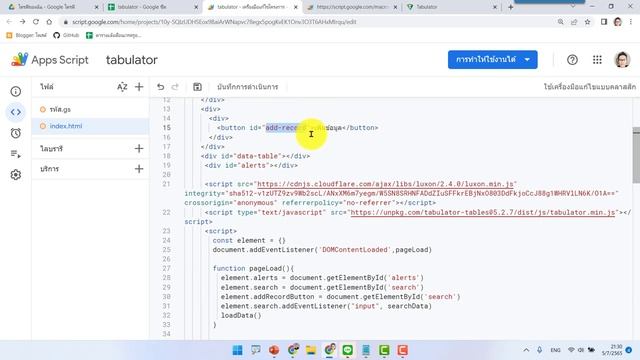Viewport: 640px width, 360px height.
Task: Reload the page with the refresh icon
Action: tap(36, 22)
